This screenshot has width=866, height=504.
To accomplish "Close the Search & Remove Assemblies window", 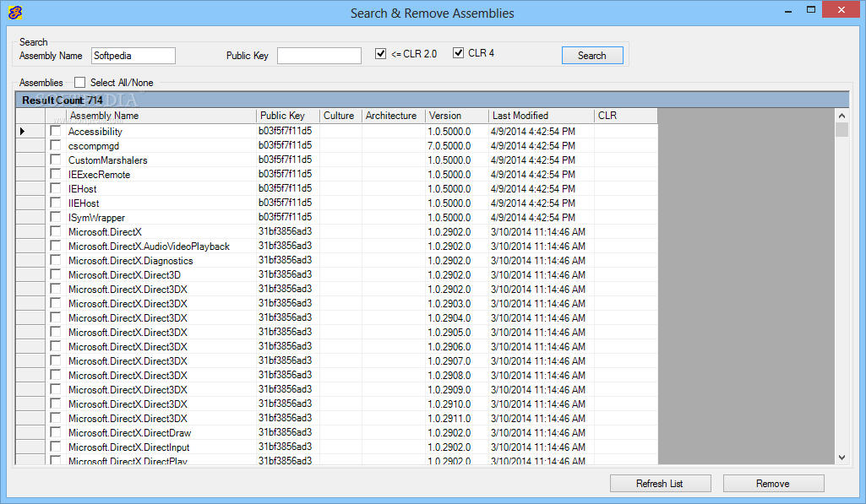I will click(841, 10).
